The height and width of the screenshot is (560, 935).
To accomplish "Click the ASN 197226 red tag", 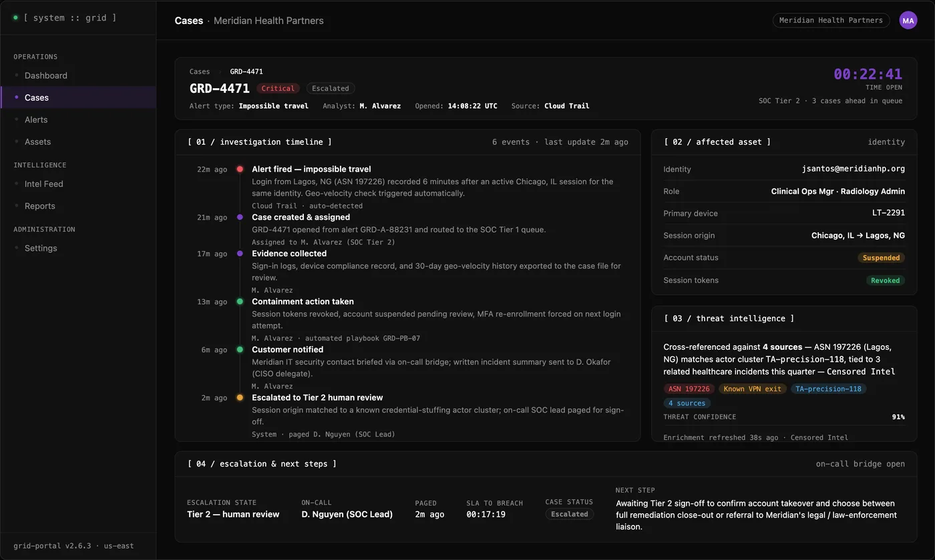I will 690,388.
